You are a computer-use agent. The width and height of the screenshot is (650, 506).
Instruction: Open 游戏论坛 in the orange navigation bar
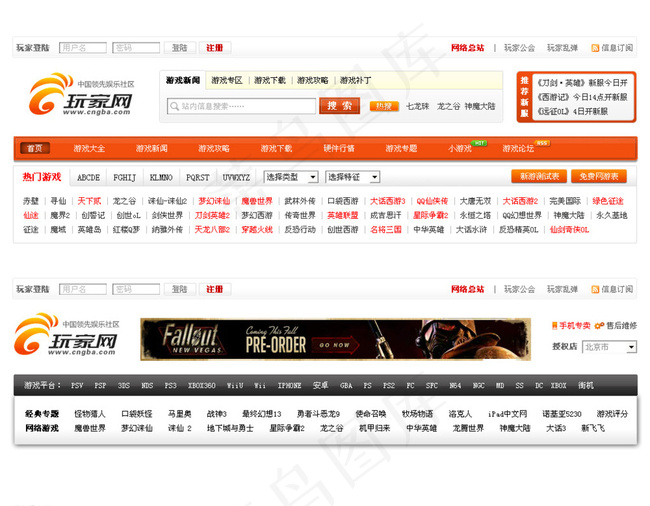click(x=518, y=148)
